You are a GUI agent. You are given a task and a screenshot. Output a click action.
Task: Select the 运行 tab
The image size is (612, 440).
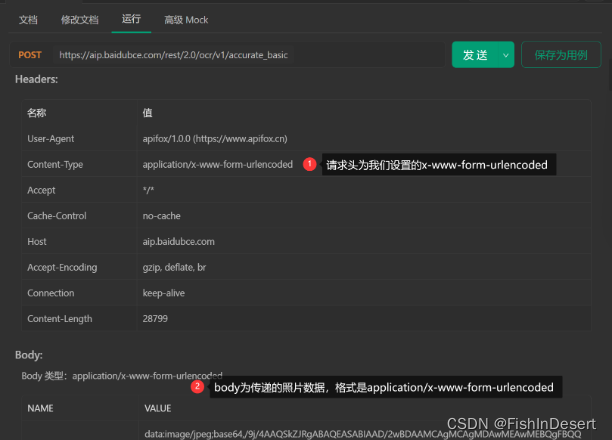(x=131, y=19)
